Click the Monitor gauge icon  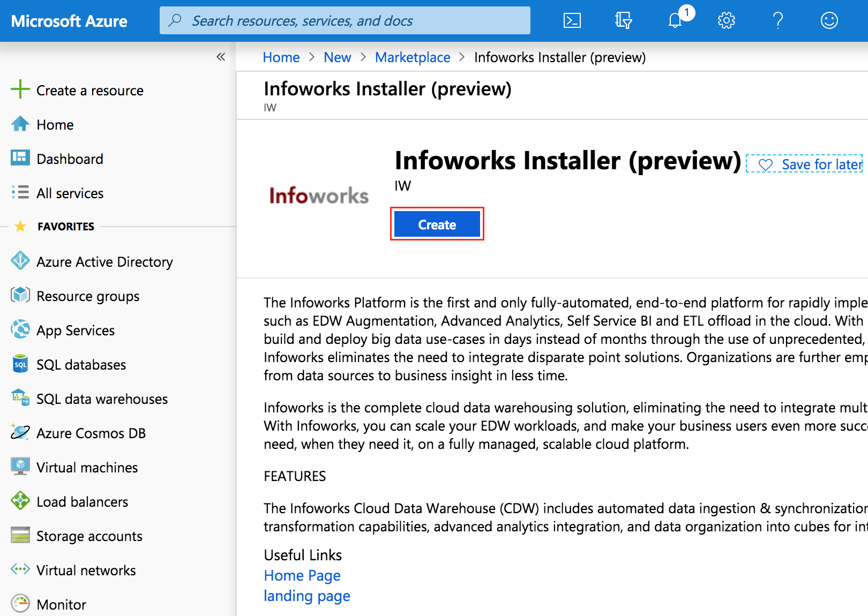coord(20,604)
